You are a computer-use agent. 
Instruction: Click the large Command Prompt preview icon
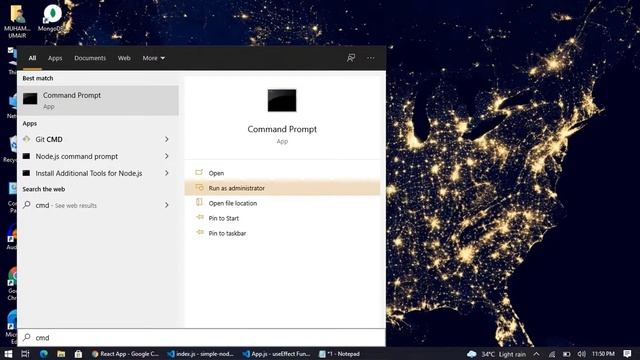point(282,100)
